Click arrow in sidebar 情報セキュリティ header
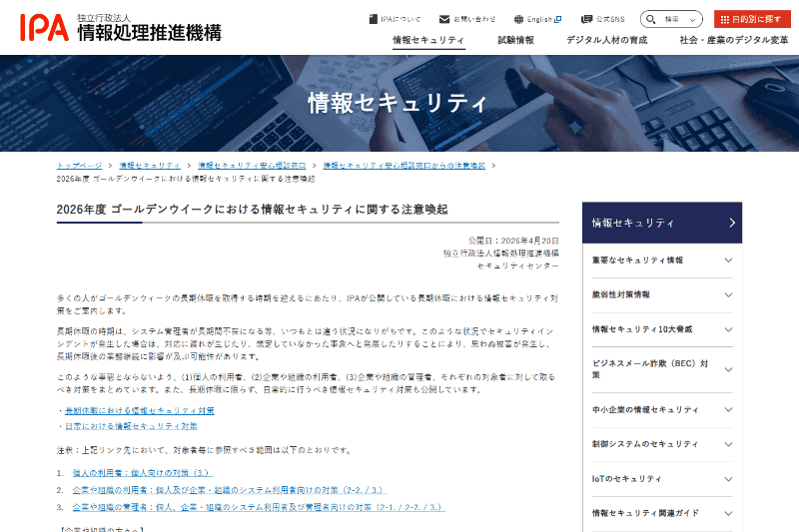The width and height of the screenshot is (799, 532). point(732,223)
